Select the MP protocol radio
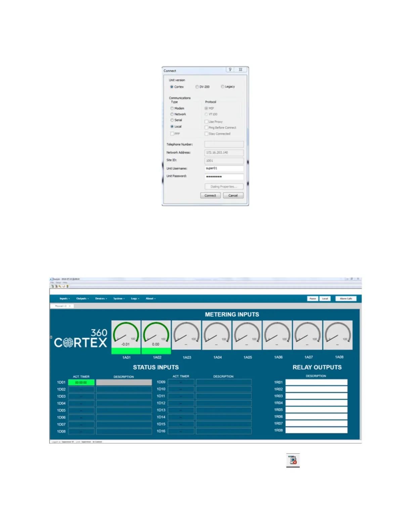Image resolution: width=411 pixels, height=532 pixels. point(206,108)
